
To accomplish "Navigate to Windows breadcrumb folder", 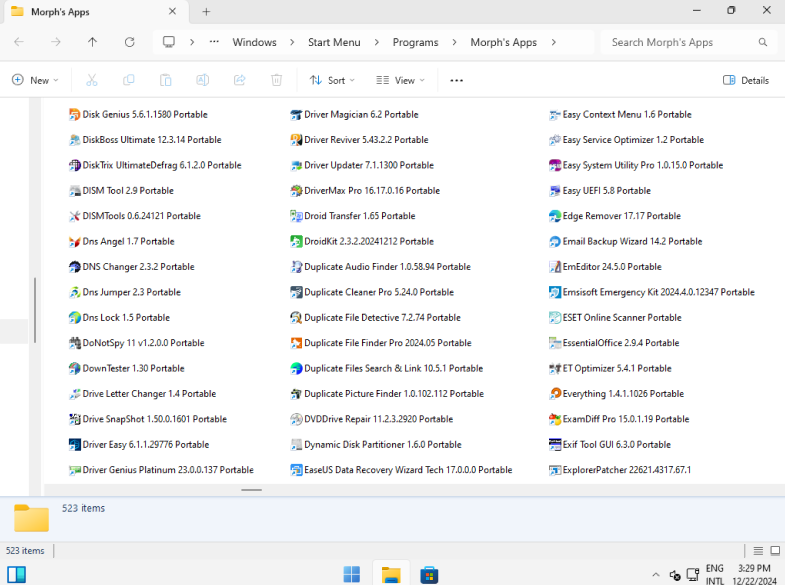I will tap(254, 43).
